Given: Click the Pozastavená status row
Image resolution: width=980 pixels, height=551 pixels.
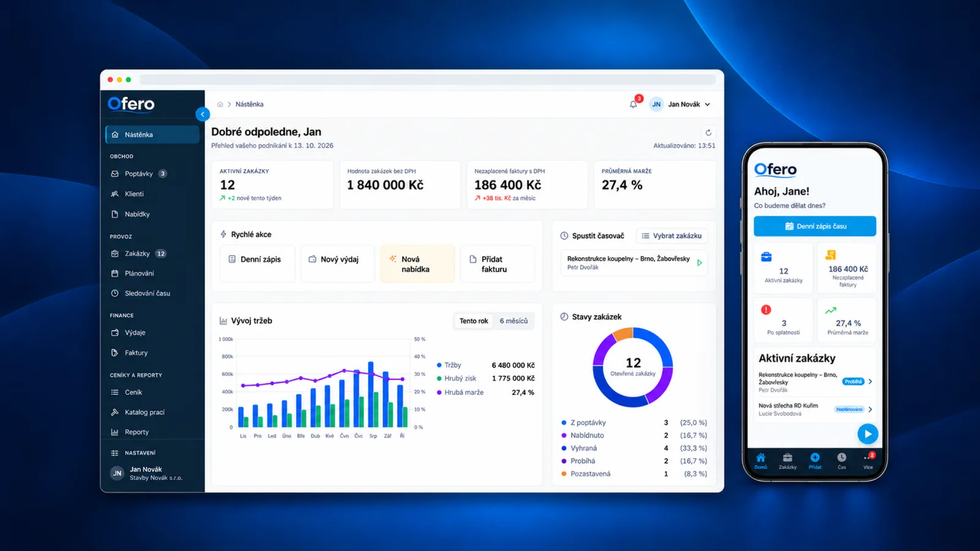Looking at the screenshot, I should (x=634, y=474).
